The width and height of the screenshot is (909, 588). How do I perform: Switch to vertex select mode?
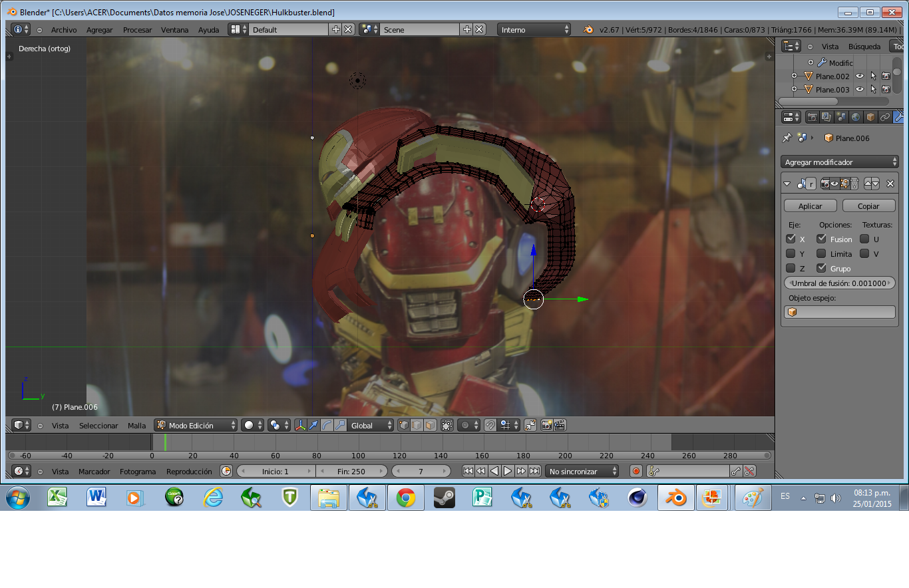point(404,425)
